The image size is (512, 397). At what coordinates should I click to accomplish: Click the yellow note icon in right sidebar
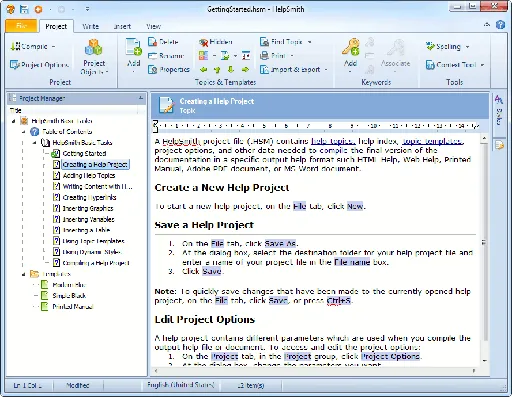click(499, 145)
